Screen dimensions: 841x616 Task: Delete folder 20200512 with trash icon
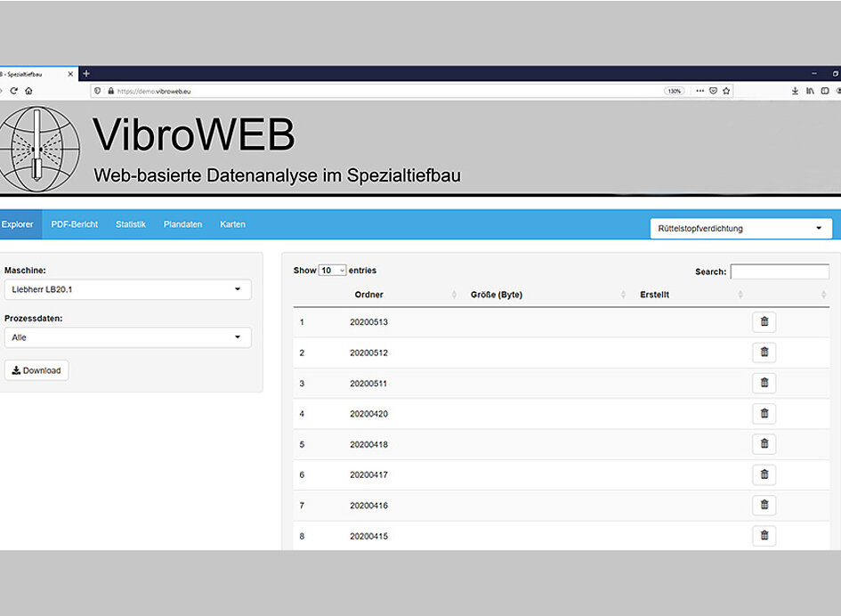click(x=764, y=352)
